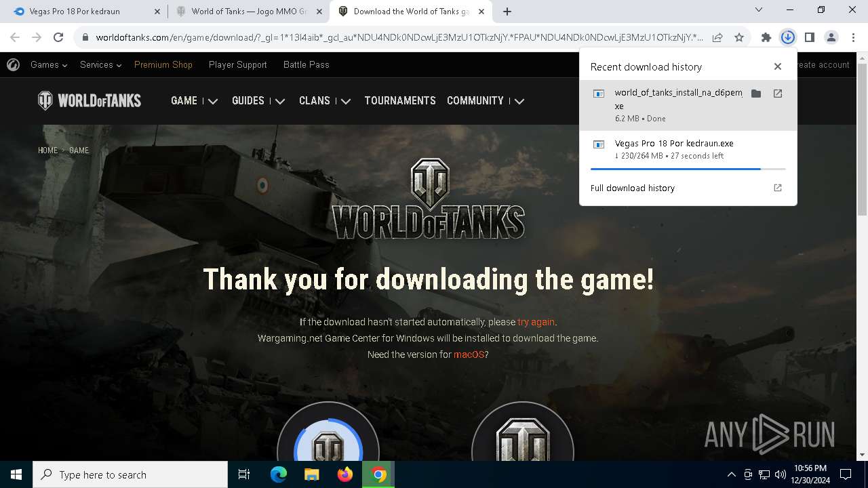Expand the COMMUNITY submenu arrow
Viewport: 868px width, 488px height.
(x=519, y=102)
